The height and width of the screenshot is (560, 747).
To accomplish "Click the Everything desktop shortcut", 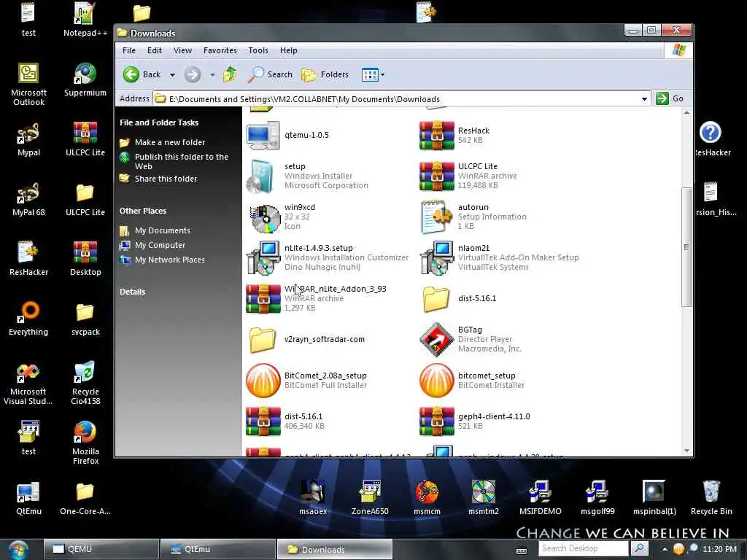I will tap(28, 319).
